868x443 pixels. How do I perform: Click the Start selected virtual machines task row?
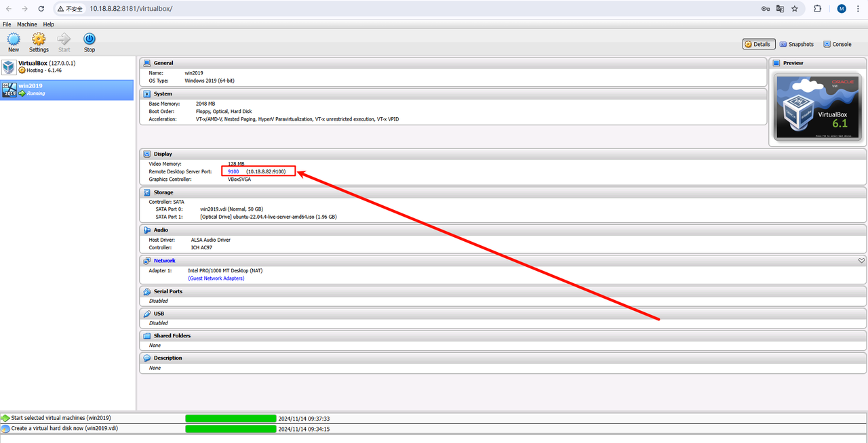(434, 419)
